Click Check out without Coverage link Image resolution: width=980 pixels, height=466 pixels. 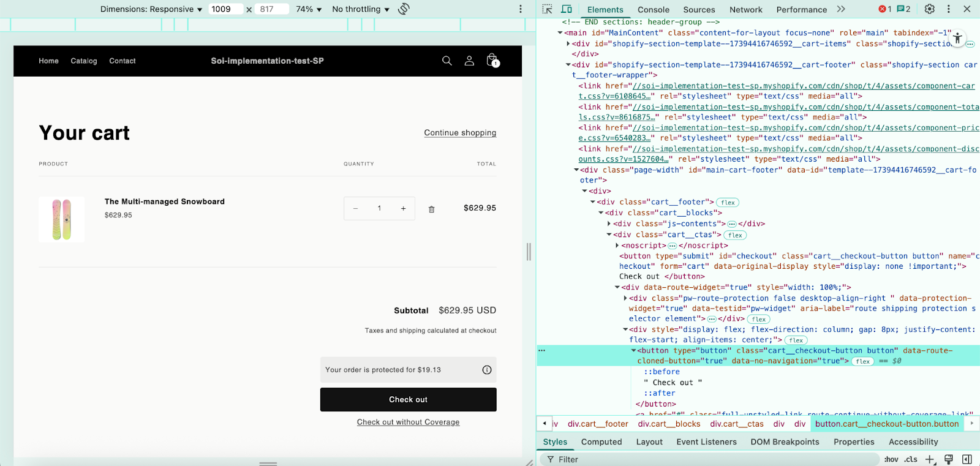click(x=408, y=422)
